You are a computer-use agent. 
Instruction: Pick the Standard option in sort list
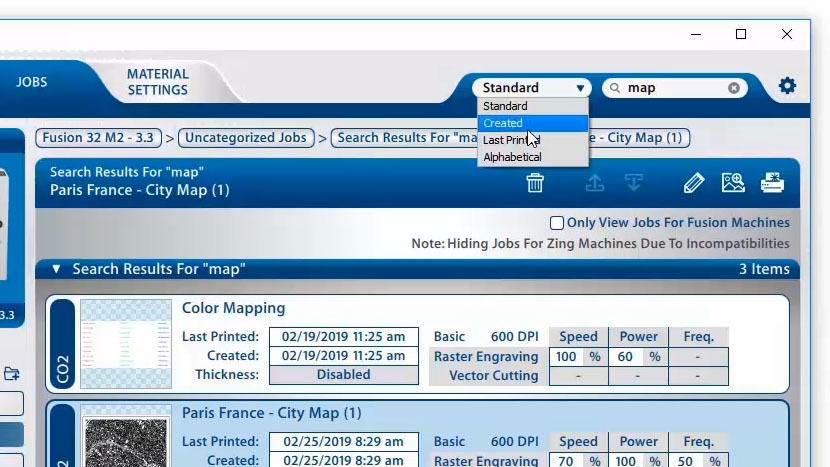[x=505, y=106]
